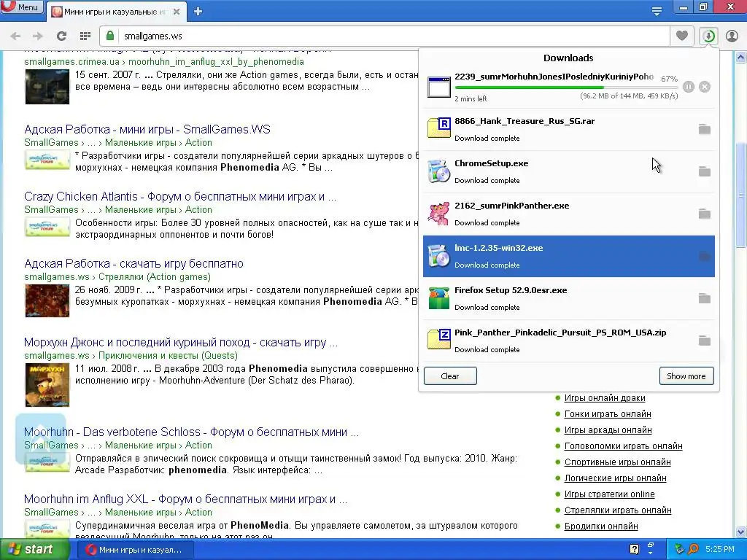The height and width of the screenshot is (560, 747).
Task: Open Адская Работка - мини игры link
Action: tap(147, 130)
